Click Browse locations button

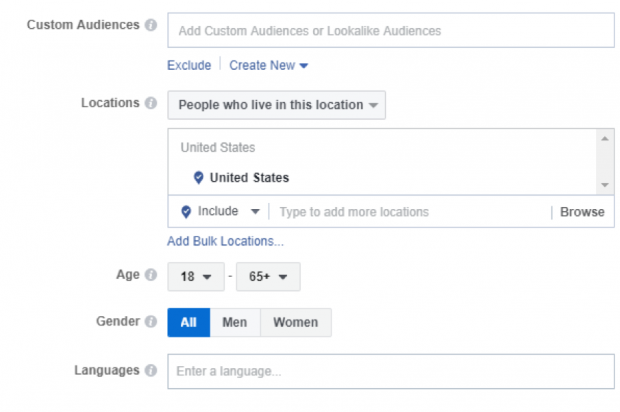(582, 212)
